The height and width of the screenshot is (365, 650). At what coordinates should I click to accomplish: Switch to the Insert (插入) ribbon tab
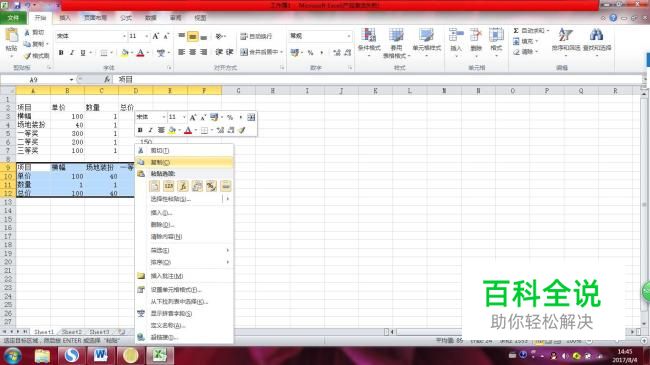coord(65,18)
